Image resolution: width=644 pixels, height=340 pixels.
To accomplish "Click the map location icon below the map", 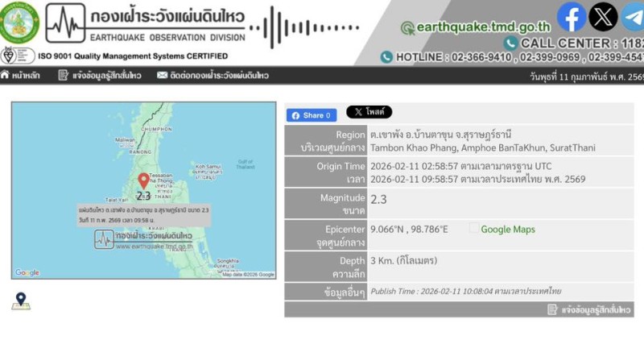I will 21,301.
